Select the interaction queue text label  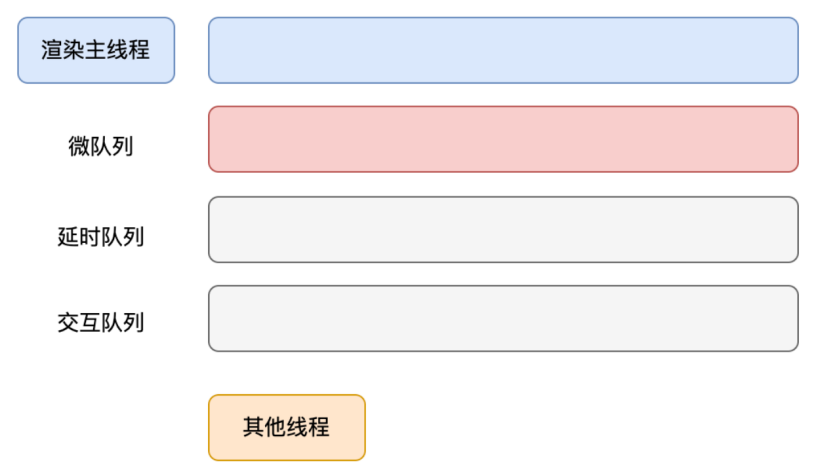tap(101, 323)
